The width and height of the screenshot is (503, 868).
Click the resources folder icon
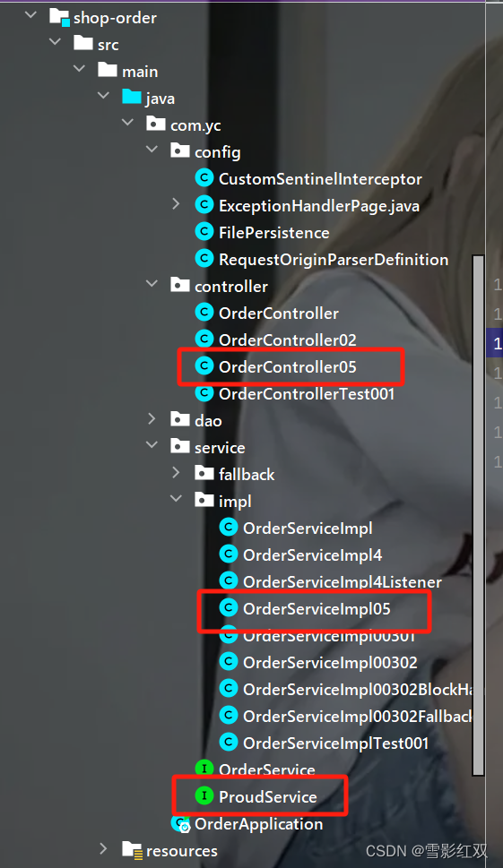(132, 850)
